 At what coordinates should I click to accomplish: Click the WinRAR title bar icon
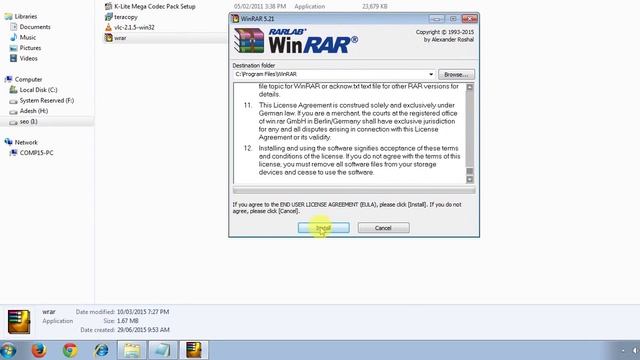click(x=235, y=19)
